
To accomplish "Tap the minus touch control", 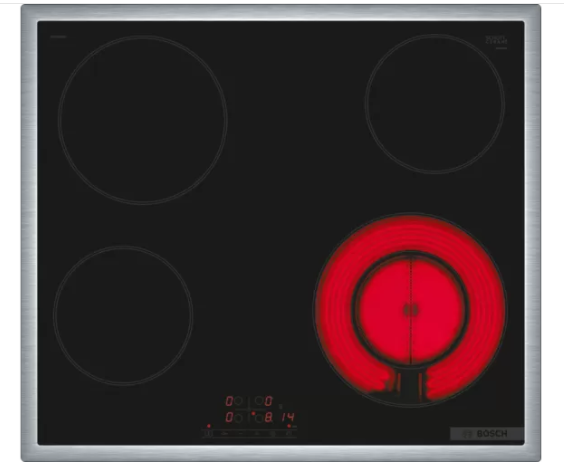I will click(x=241, y=433).
